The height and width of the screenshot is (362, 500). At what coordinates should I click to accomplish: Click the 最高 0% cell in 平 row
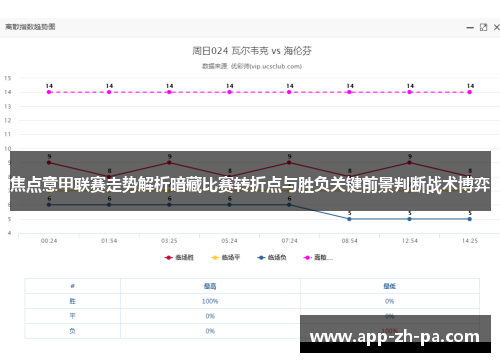pos(210,316)
